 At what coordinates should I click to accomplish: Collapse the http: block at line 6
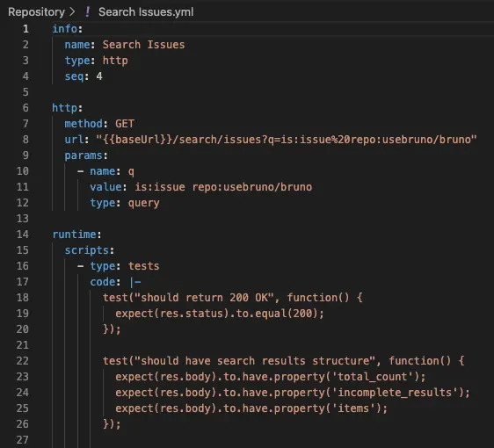coord(67,108)
